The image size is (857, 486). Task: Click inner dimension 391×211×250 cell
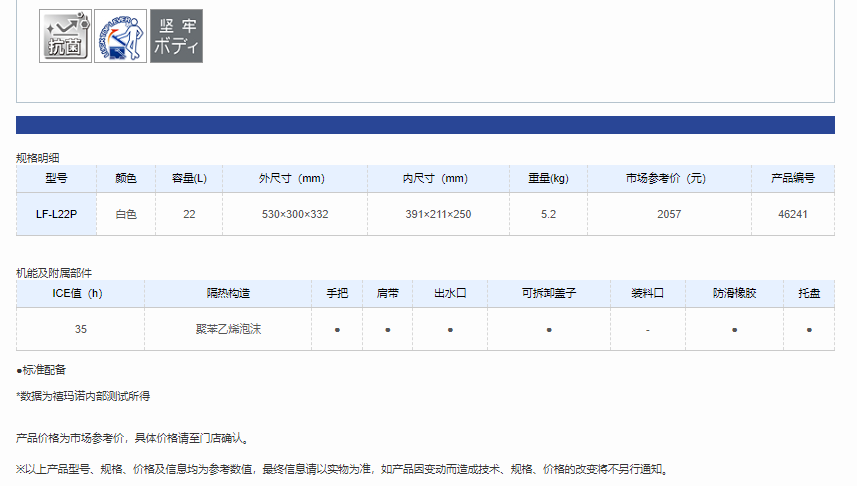tap(438, 214)
